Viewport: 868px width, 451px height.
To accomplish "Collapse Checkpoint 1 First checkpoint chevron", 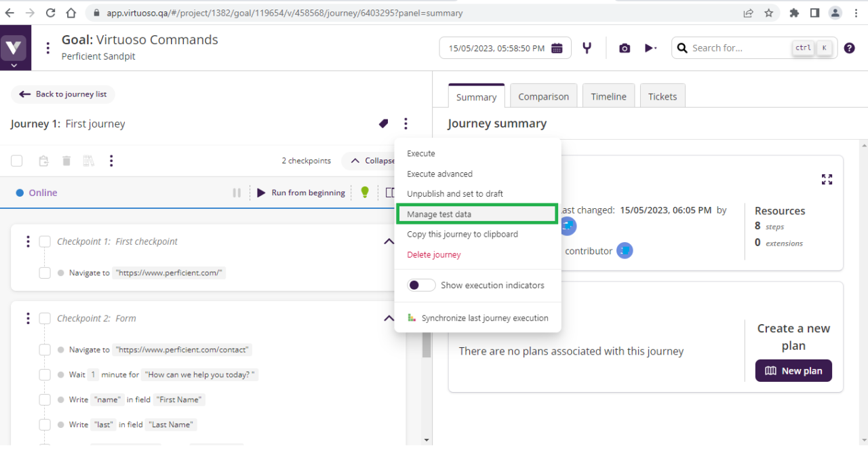I will [x=389, y=241].
